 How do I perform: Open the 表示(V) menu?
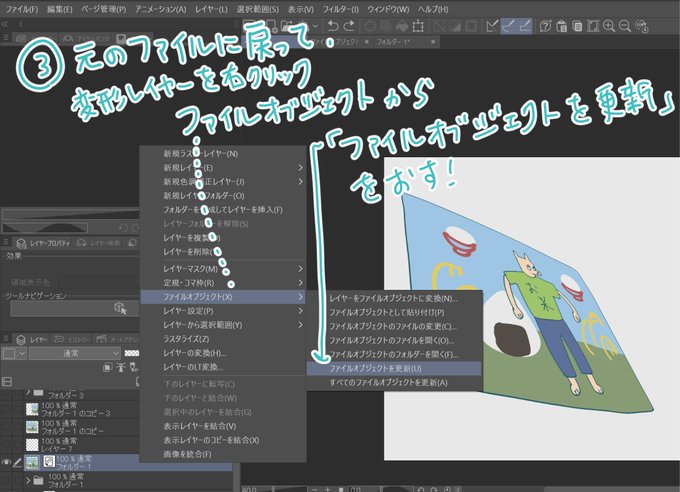301,9
